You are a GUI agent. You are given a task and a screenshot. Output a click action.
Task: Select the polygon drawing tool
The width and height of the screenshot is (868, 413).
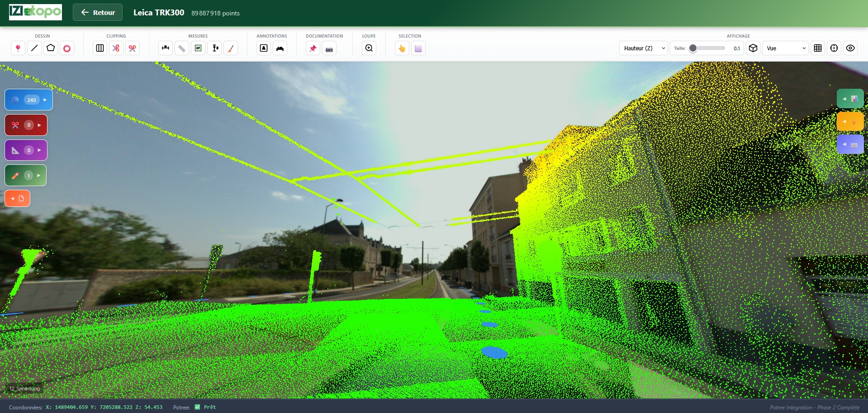coord(51,48)
